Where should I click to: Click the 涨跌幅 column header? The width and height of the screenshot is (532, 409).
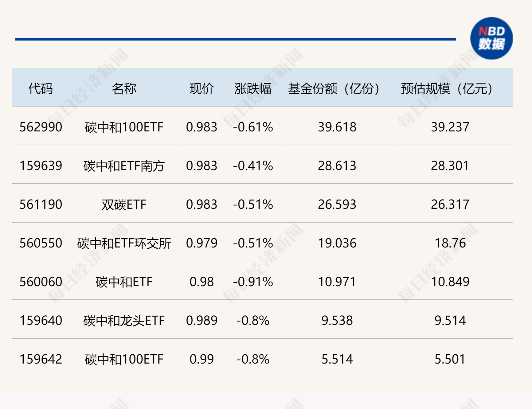coord(253,89)
